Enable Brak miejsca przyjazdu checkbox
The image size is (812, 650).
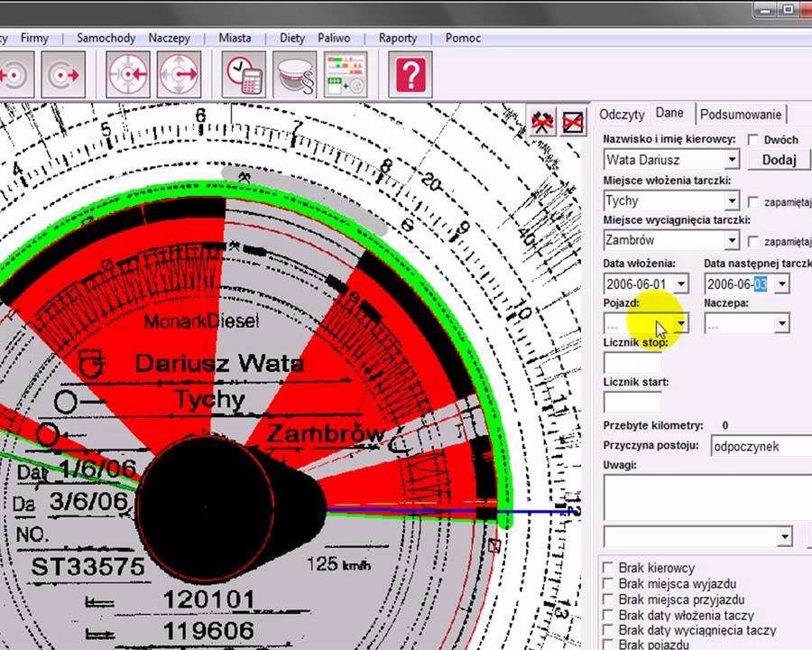[x=608, y=599]
